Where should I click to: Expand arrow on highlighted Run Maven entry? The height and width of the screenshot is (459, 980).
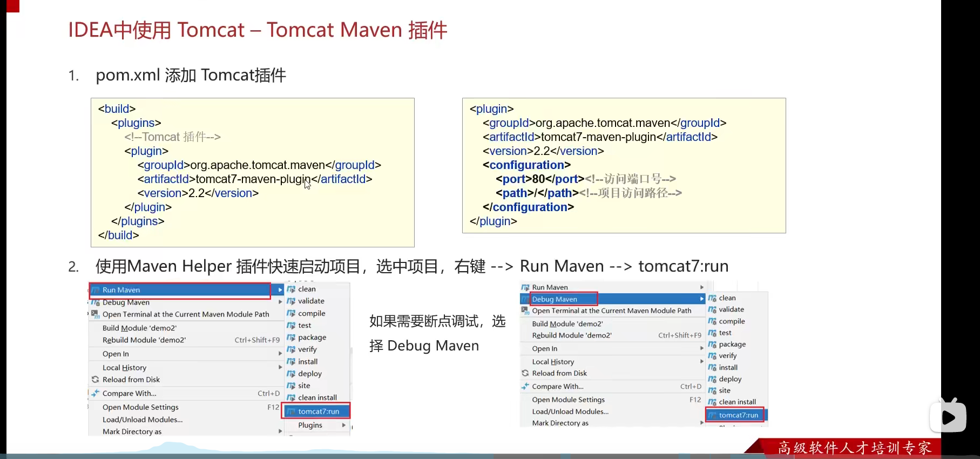tap(280, 290)
